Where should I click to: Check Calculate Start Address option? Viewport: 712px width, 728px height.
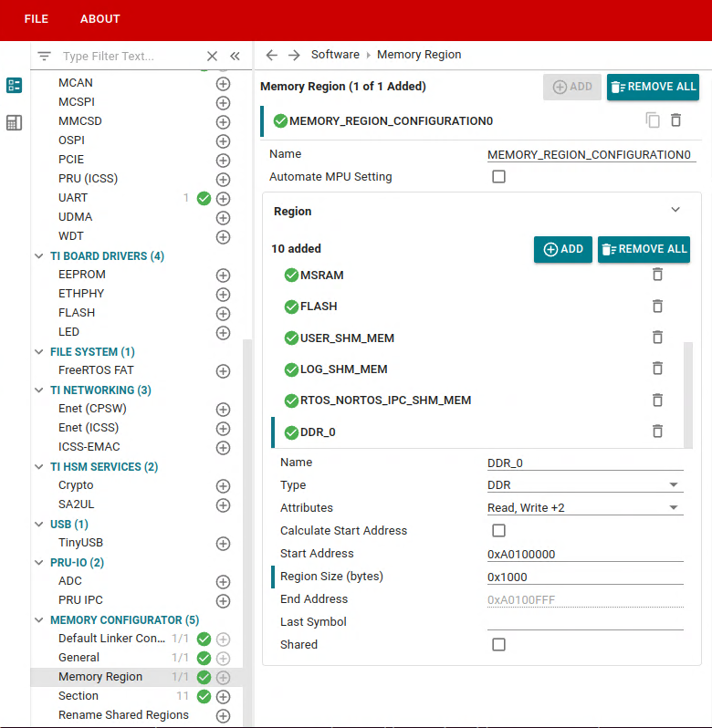tap(498, 531)
